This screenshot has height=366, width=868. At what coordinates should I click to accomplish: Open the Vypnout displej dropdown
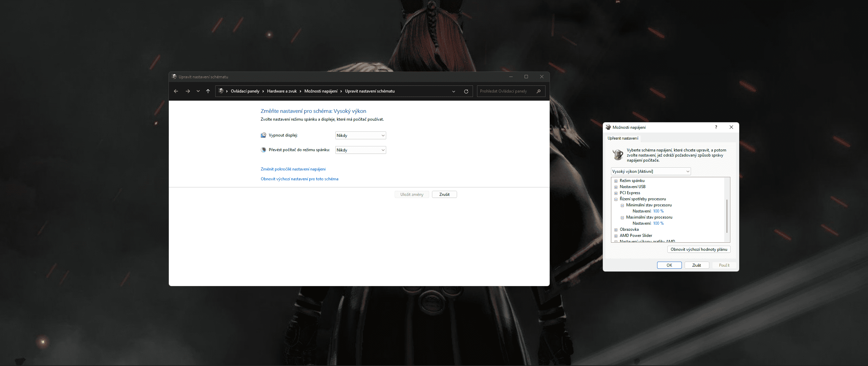coord(360,136)
